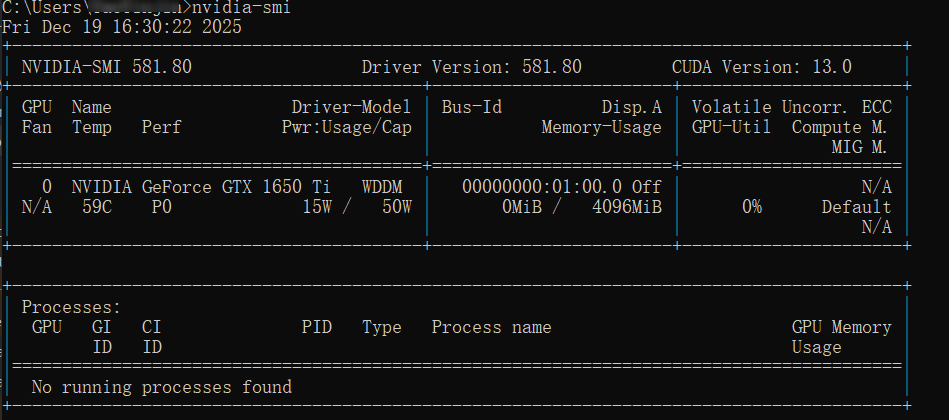The height and width of the screenshot is (420, 949).
Task: Click the 4096MiB total memory value
Action: (x=626, y=207)
